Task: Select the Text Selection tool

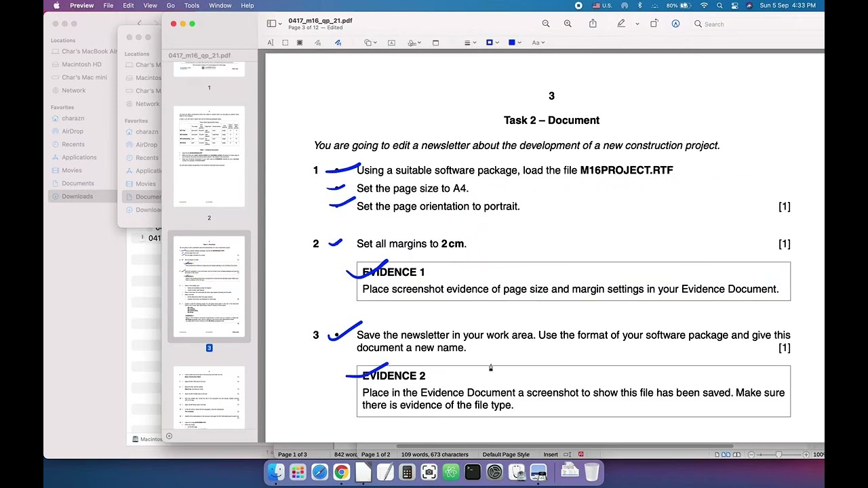Action: coord(270,43)
